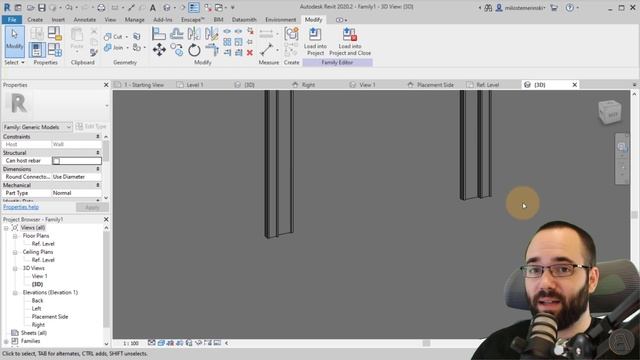Select the Copy tool icon
This screenshot has height=360, width=640.
pos(177,50)
